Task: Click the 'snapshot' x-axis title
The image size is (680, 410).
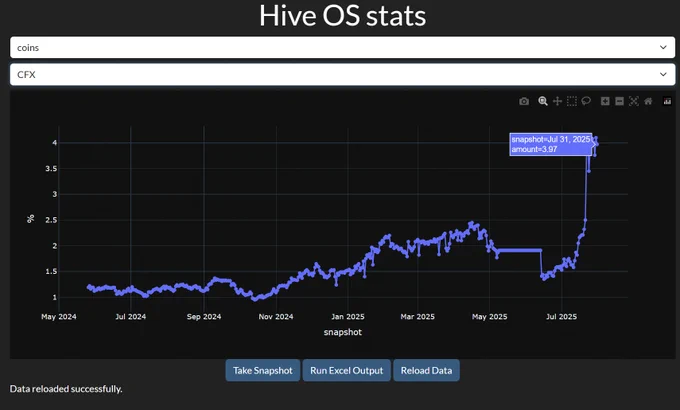Action: tap(343, 332)
